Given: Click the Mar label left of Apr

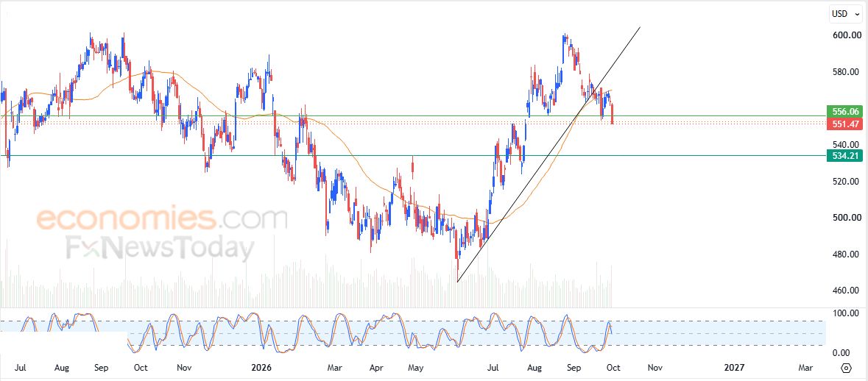Looking at the screenshot, I should [x=334, y=367].
